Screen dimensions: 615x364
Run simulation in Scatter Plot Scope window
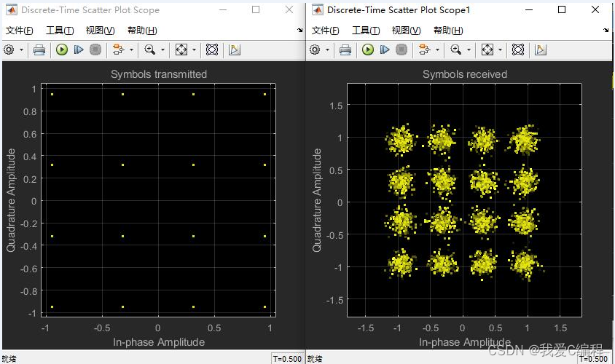62,50
